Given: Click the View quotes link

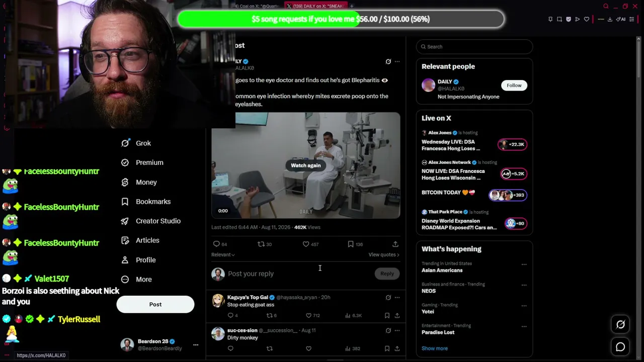Looking at the screenshot, I should (x=384, y=255).
